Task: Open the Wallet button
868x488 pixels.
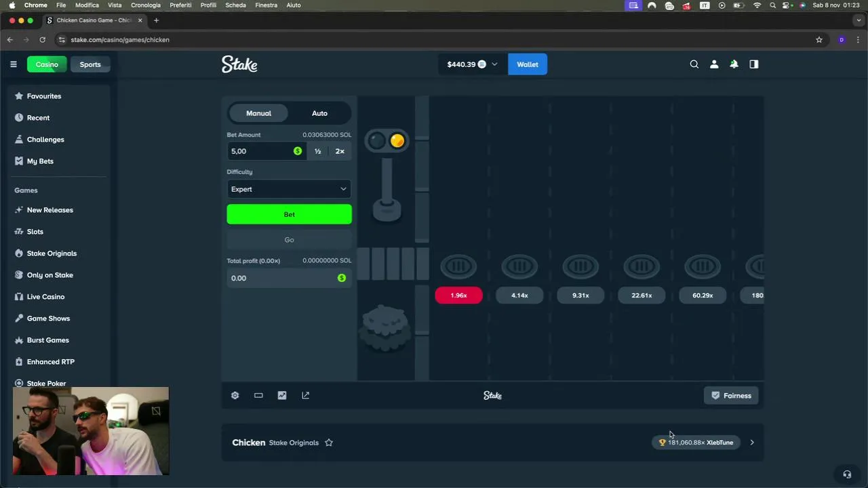Action: point(528,64)
